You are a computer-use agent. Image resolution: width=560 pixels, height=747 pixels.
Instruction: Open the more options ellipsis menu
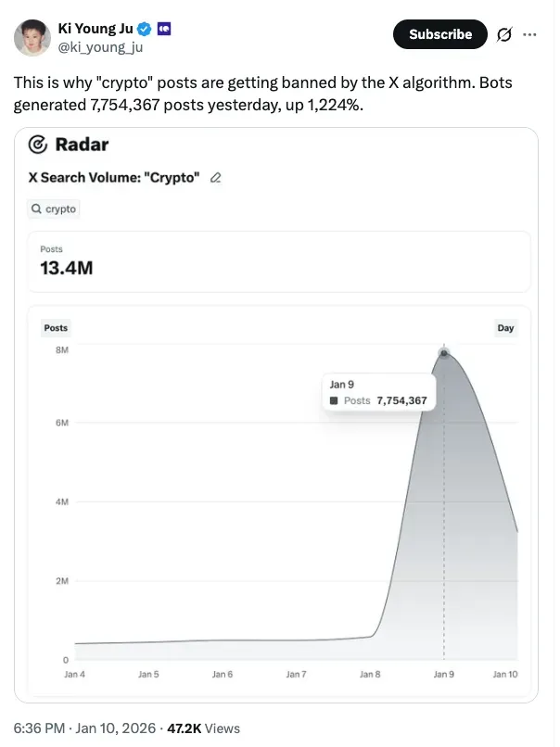(531, 33)
